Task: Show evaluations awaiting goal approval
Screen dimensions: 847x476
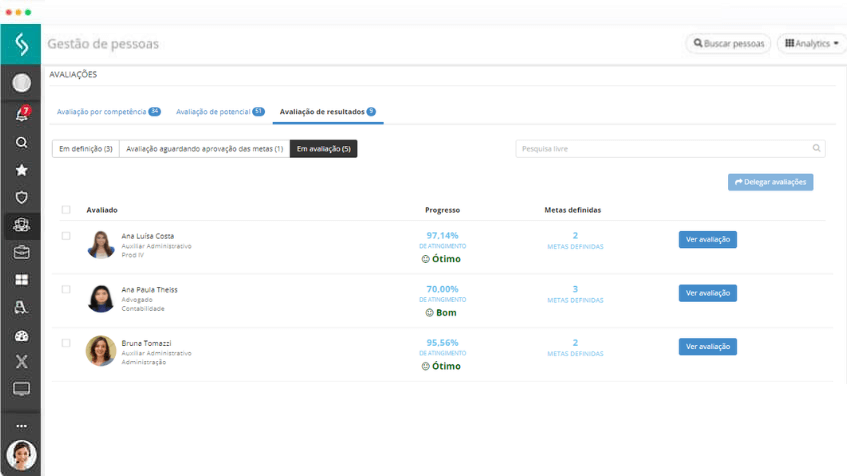Action: pyautogui.click(x=204, y=149)
